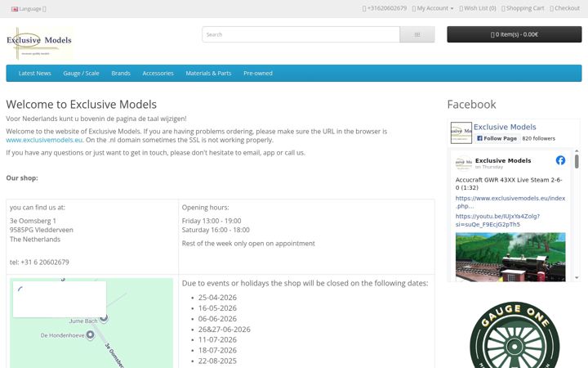588x368 pixels.
Task: Focus the Search input field
Action: click(301, 34)
